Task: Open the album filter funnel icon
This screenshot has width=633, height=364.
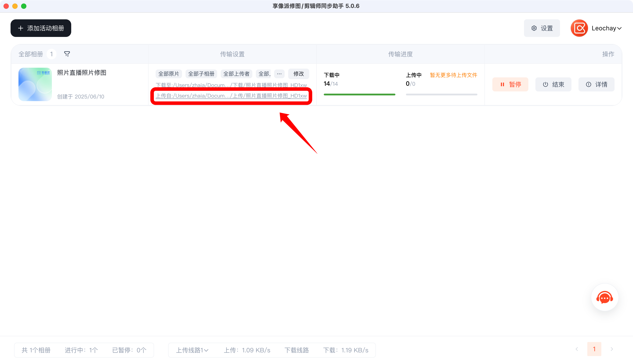Action: click(x=67, y=54)
